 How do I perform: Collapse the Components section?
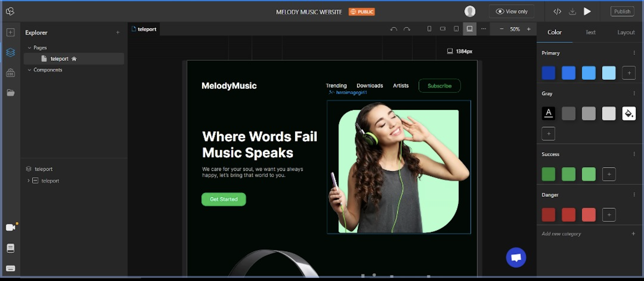pos(30,70)
